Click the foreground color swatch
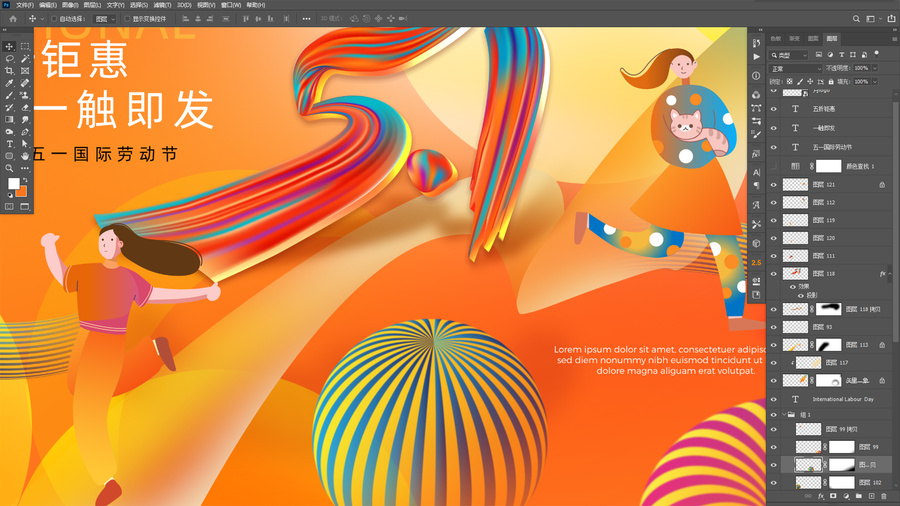The width and height of the screenshot is (900, 506). 13,184
